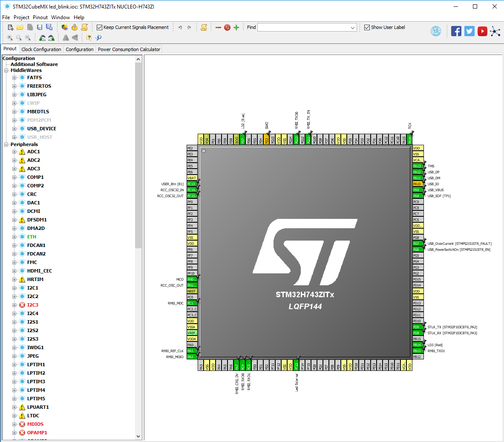Select OPAMP1 in the peripherals tree

tap(37, 433)
